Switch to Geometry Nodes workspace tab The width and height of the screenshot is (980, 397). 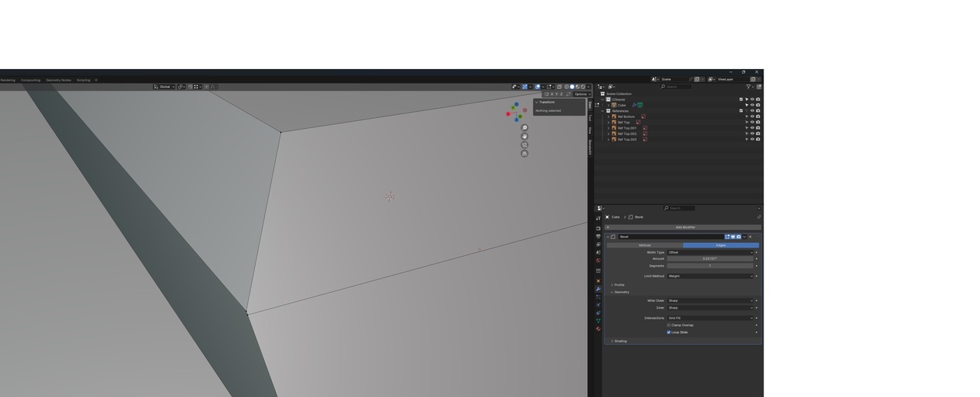pos(58,80)
